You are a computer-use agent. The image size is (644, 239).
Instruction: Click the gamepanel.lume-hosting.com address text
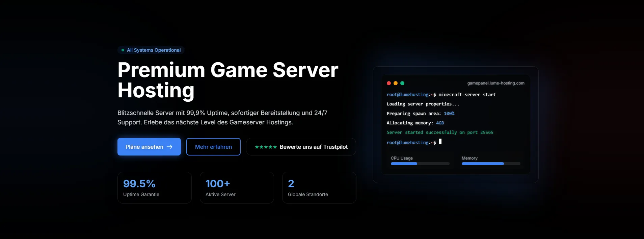(x=495, y=83)
